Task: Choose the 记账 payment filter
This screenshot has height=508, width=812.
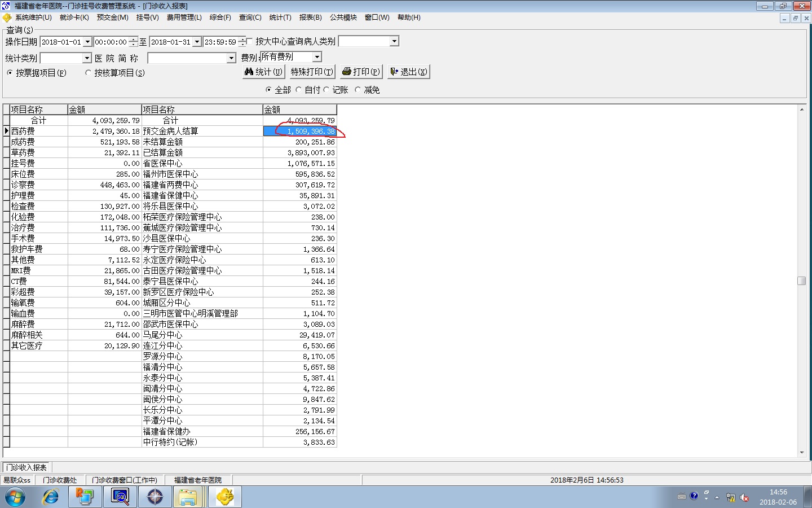Action: [326, 90]
